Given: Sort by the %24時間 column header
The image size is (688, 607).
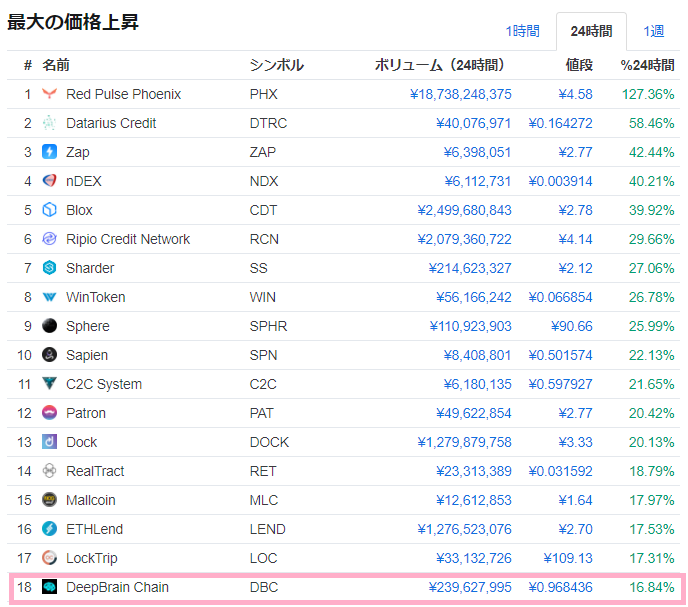Looking at the screenshot, I should tap(647, 65).
